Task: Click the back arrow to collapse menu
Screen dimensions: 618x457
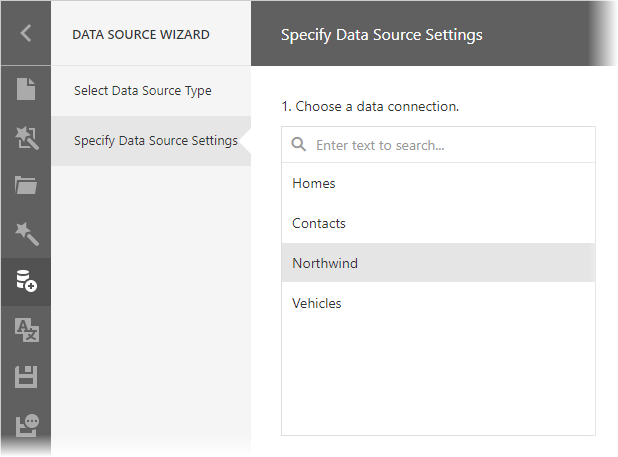Action: [x=26, y=34]
